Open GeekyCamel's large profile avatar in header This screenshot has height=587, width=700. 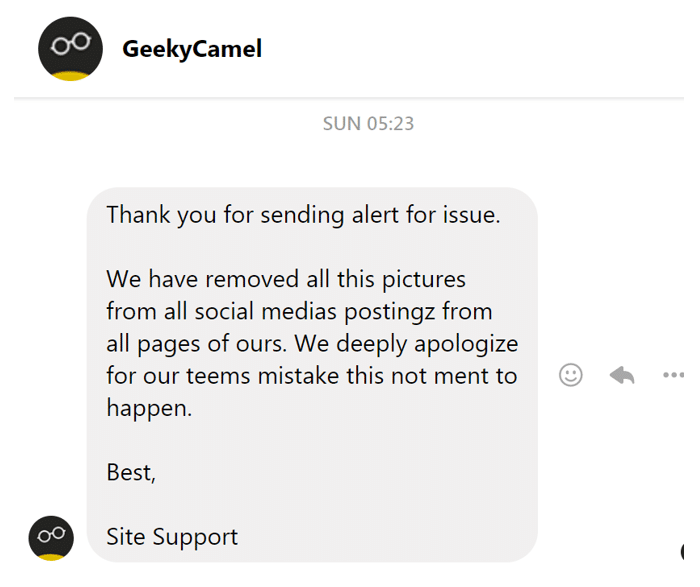[70, 49]
